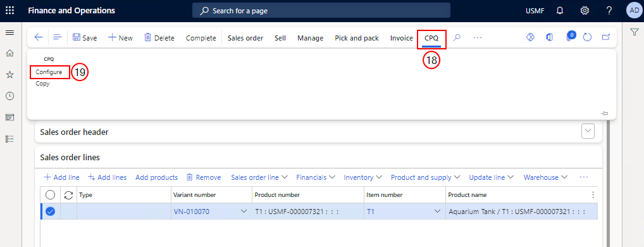Expand the hamburger navigation pane
The width and height of the screenshot is (644, 247).
(10, 32)
